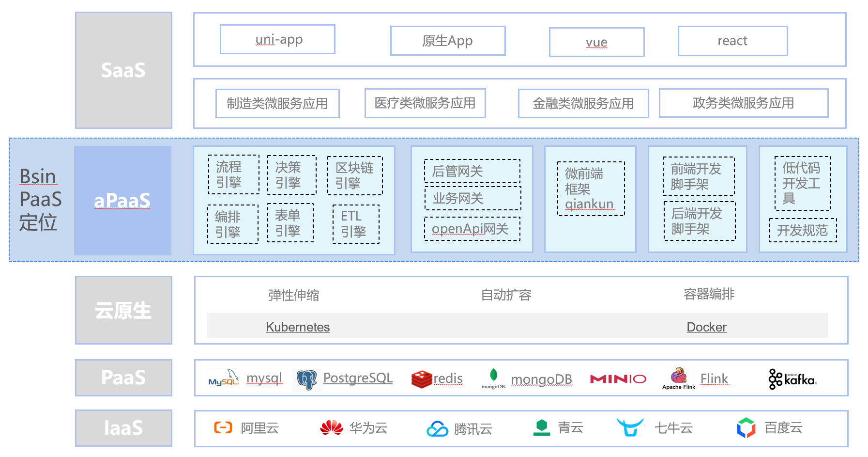Click the red MINIO logo

click(x=618, y=379)
